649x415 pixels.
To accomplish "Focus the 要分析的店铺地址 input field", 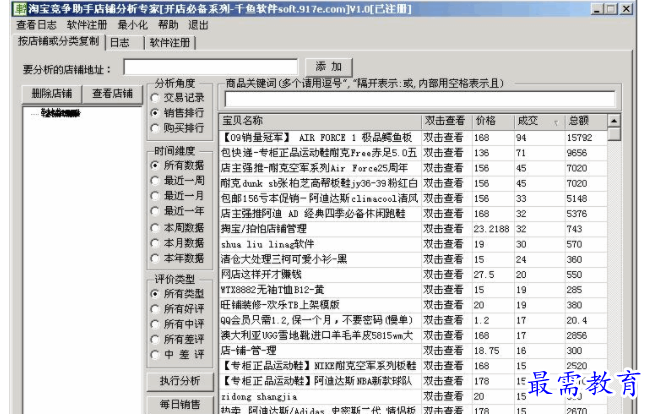I will (210, 67).
